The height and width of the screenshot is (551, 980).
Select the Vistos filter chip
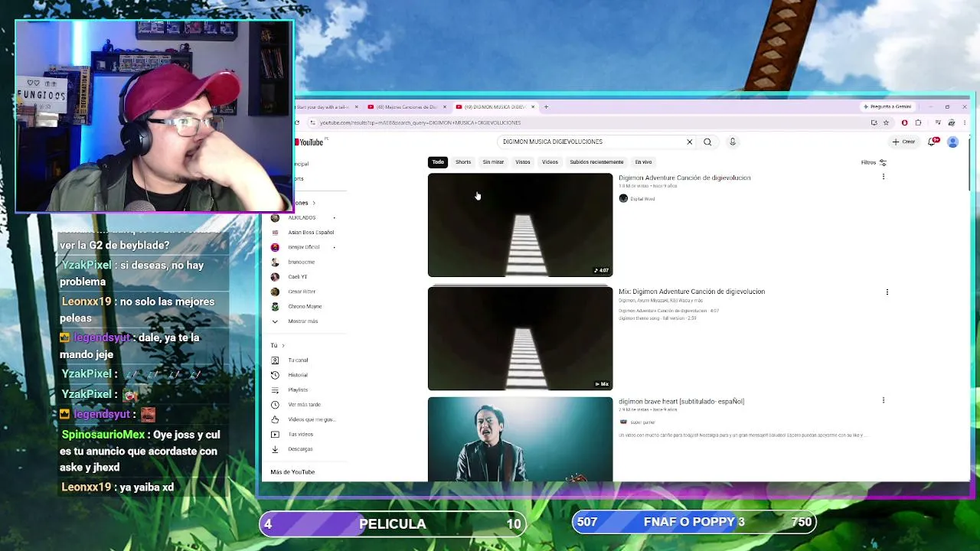click(x=523, y=162)
